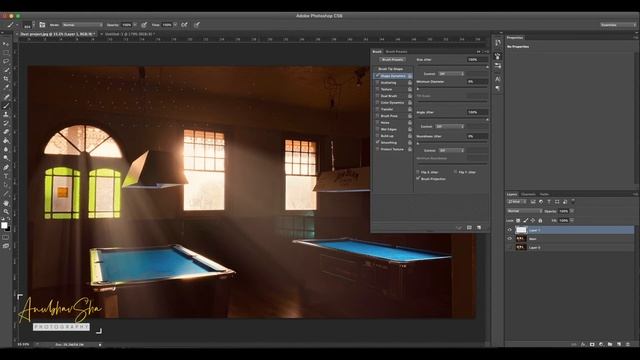
Task: Enable Flip X Jitter checkbox
Action: [x=418, y=172]
